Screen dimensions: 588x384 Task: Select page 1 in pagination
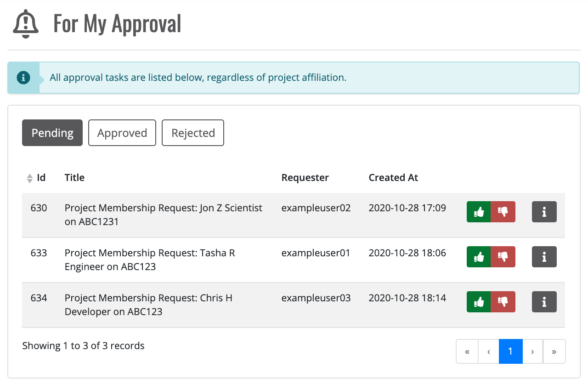tap(510, 351)
